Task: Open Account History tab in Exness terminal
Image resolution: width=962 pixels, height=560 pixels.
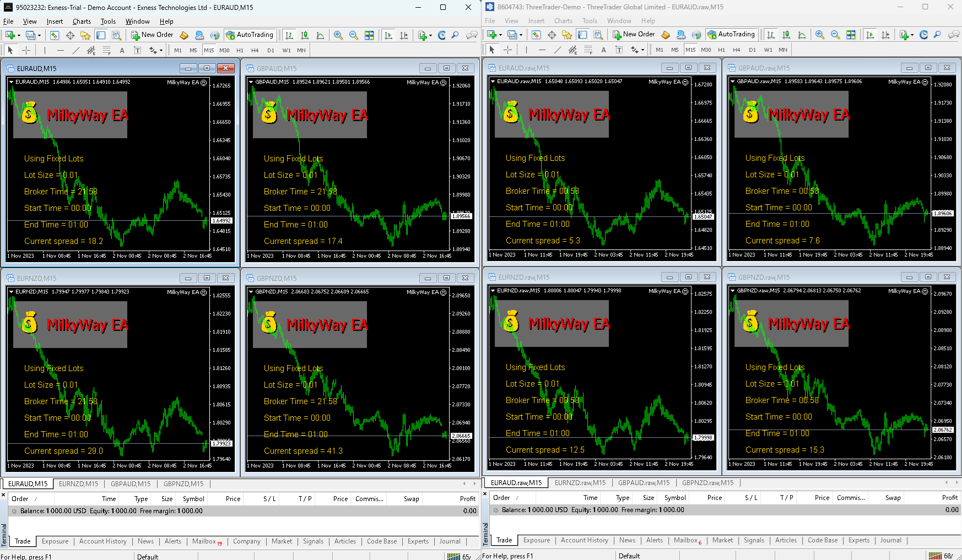Action: [103, 541]
